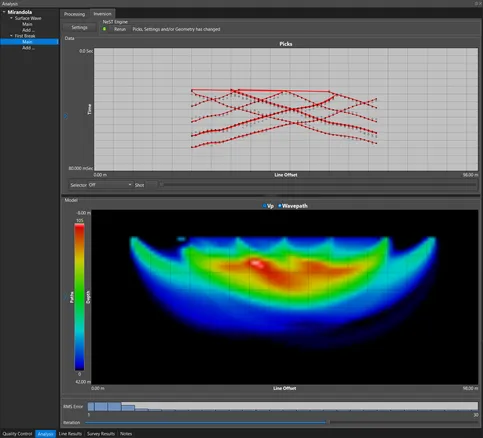The height and width of the screenshot is (438, 483).
Task: Open the Survey Results tab
Action: tap(101, 434)
